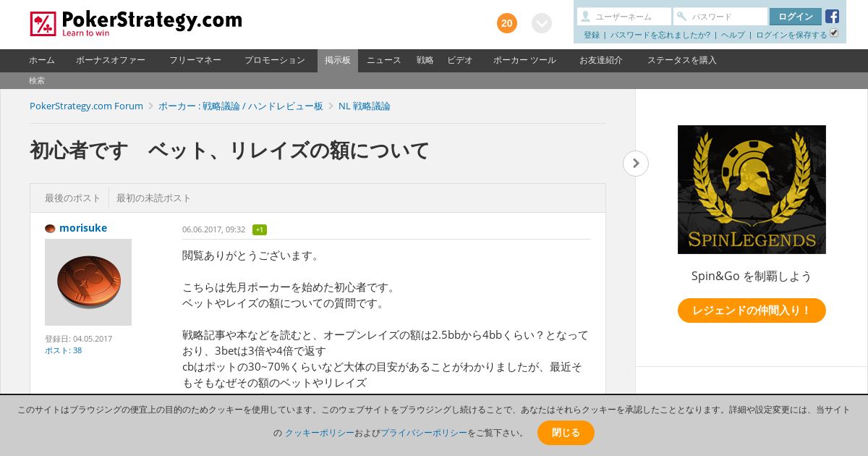Focus the ユーザーネーム input field
This screenshot has width=868, height=456.
pos(624,17)
